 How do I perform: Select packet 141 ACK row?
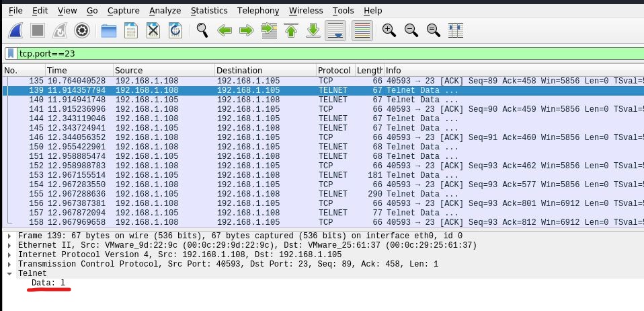pyautogui.click(x=323, y=110)
